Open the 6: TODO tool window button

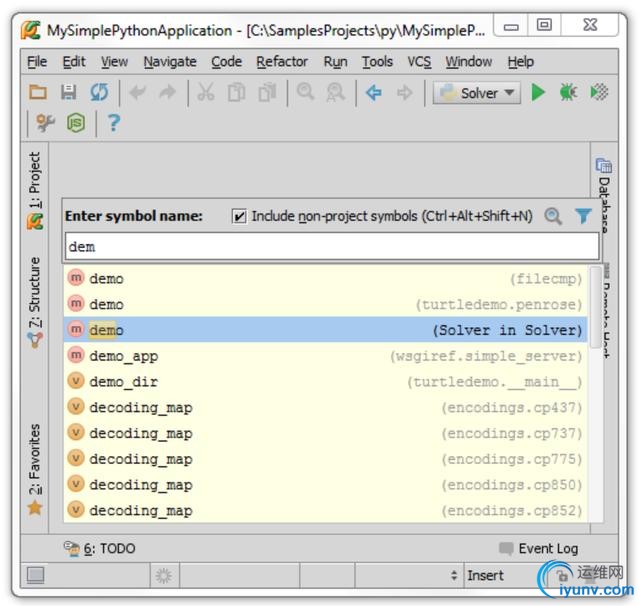100,548
